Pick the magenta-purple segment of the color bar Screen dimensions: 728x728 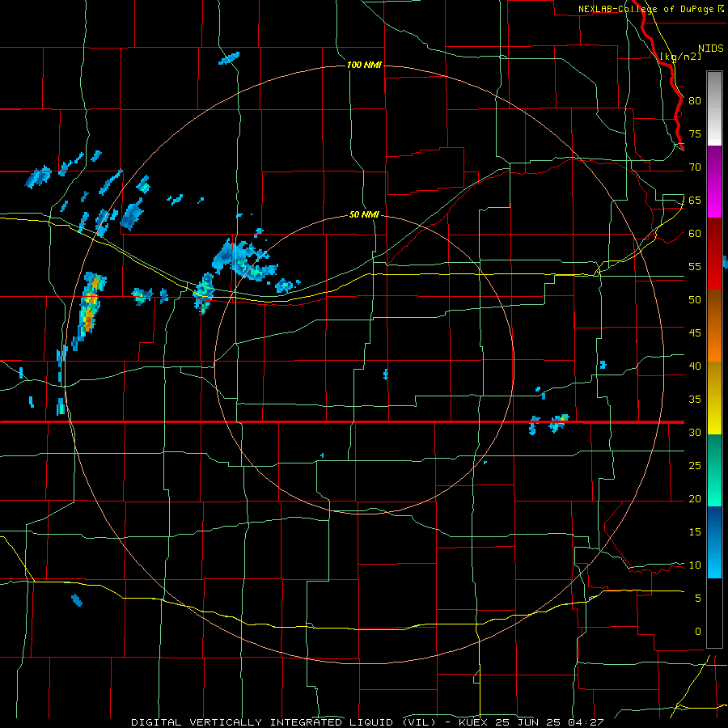(714, 181)
